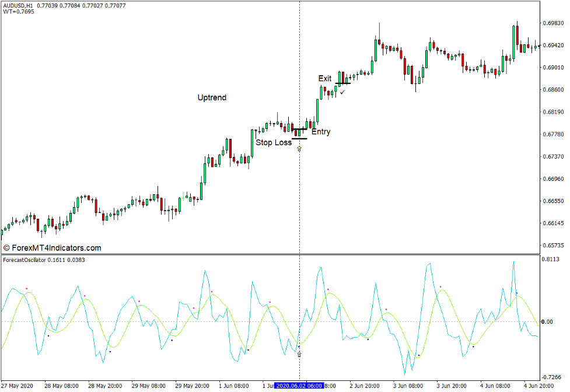Image resolution: width=570 pixels, height=392 pixels.
Task: Click the Stop Loss annotation text
Action: (x=275, y=142)
